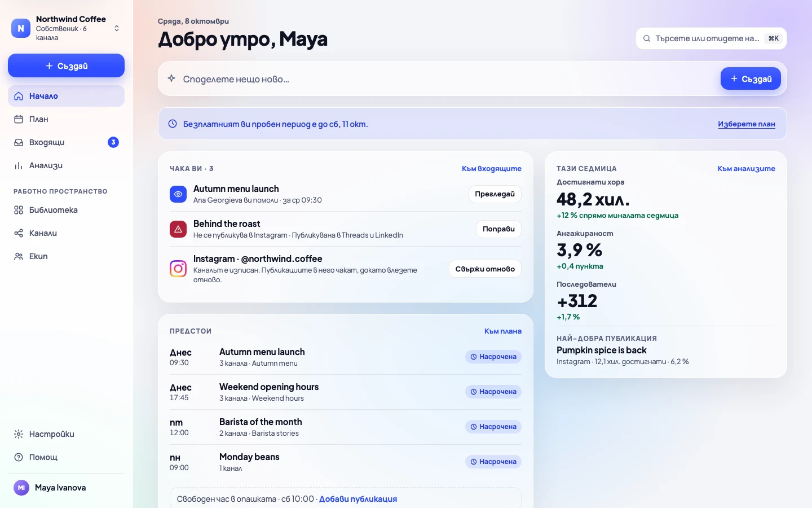
Task: Click the eye icon for Autumn menu launch
Action: 178,194
